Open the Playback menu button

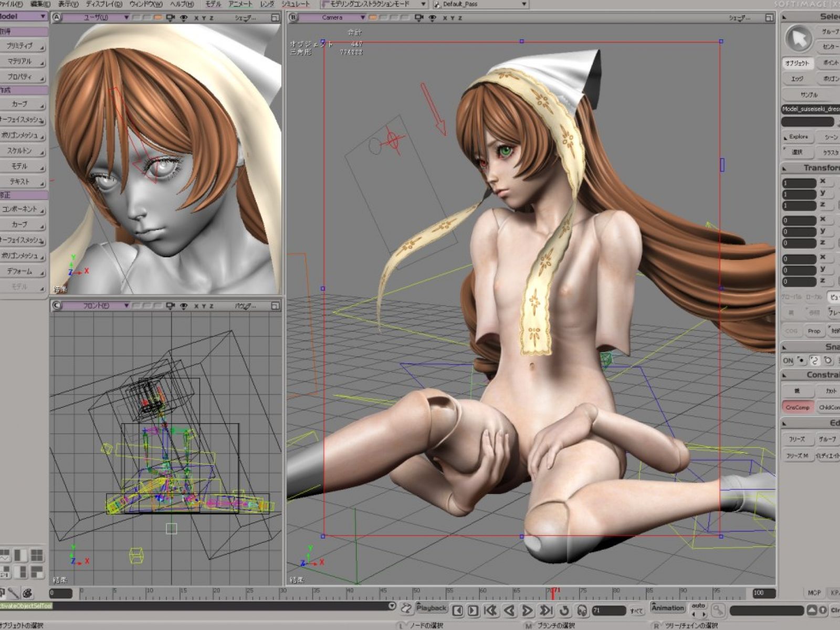pyautogui.click(x=432, y=608)
